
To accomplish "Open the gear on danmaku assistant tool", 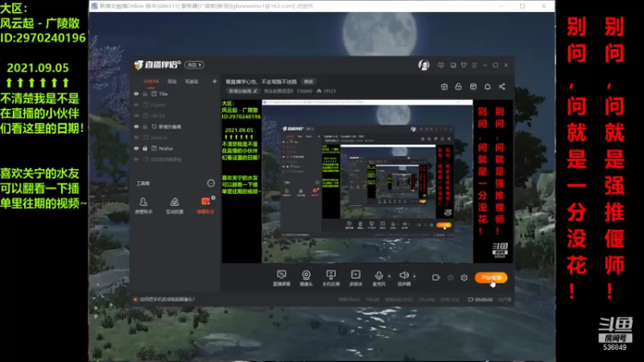I will (213, 198).
